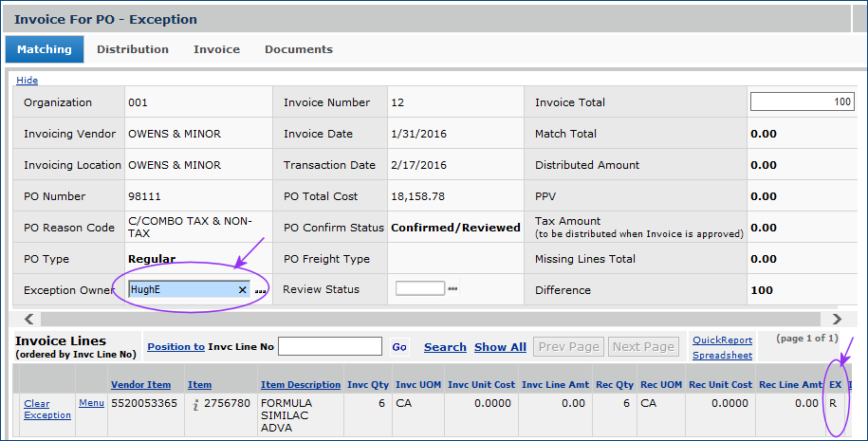The width and height of the screenshot is (868, 441).
Task: Click the item info icon beside 2756780
Action: pyautogui.click(x=195, y=404)
